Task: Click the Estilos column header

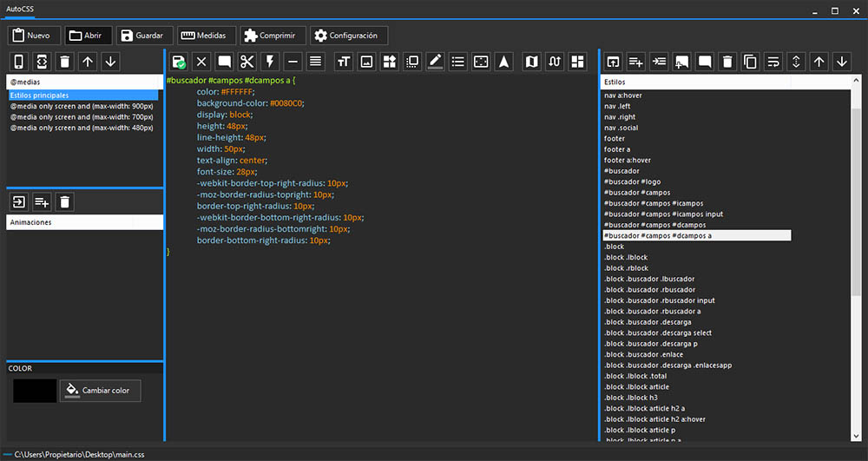Action: coord(695,82)
